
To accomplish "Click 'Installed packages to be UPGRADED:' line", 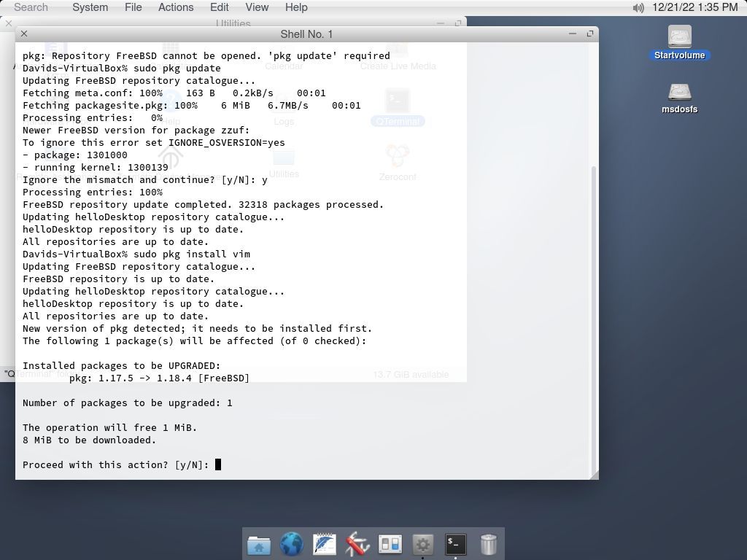I will point(122,366).
